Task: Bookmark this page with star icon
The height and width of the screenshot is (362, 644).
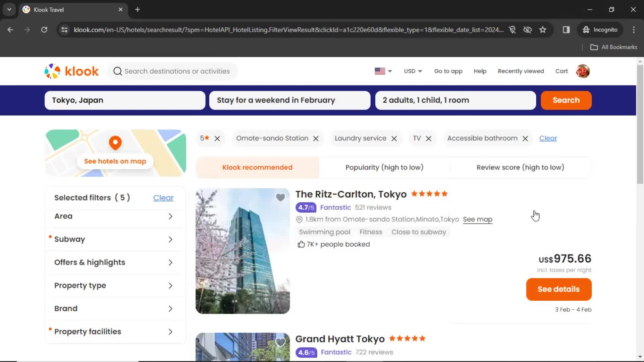Action: click(543, 30)
